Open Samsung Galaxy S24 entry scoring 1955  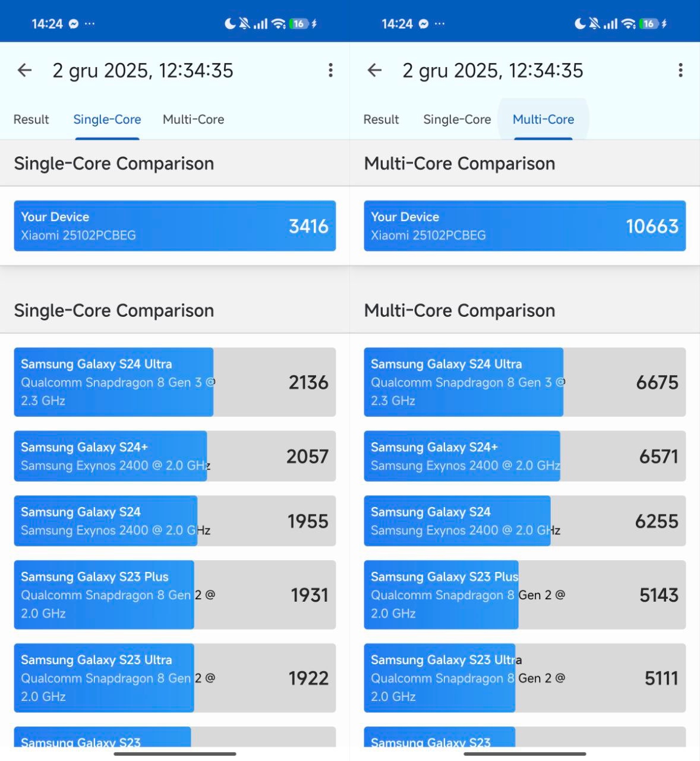click(175, 521)
